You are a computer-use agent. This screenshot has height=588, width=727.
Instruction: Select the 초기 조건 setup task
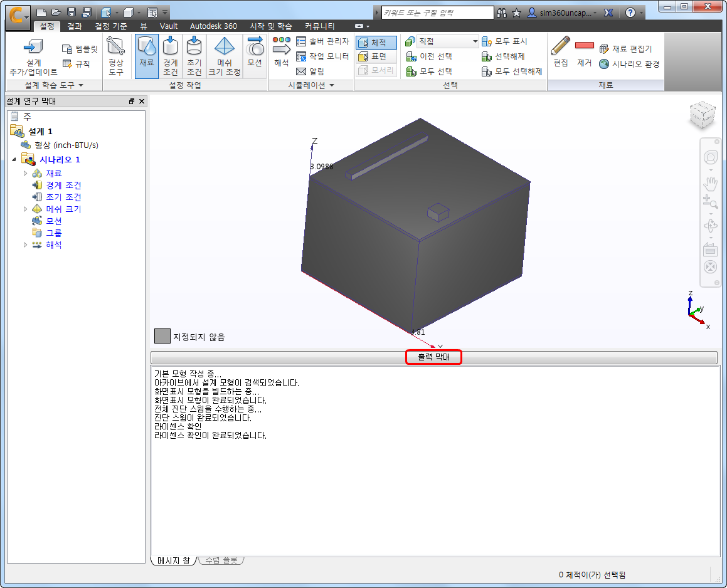(194, 56)
